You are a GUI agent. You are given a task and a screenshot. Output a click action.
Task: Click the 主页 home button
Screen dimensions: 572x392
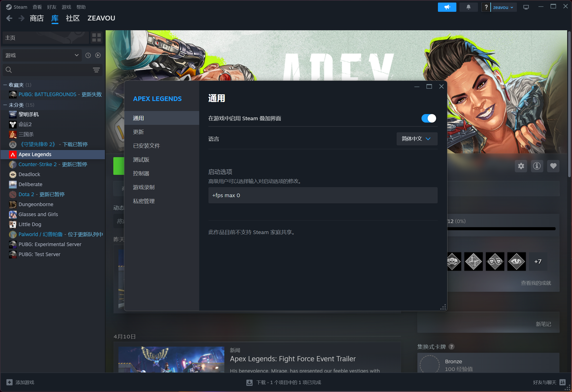(x=46, y=38)
